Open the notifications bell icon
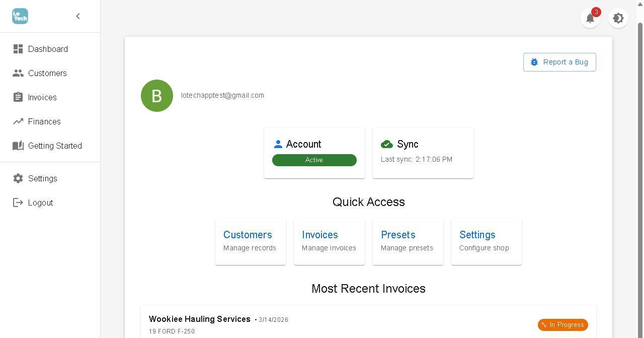 tap(590, 18)
